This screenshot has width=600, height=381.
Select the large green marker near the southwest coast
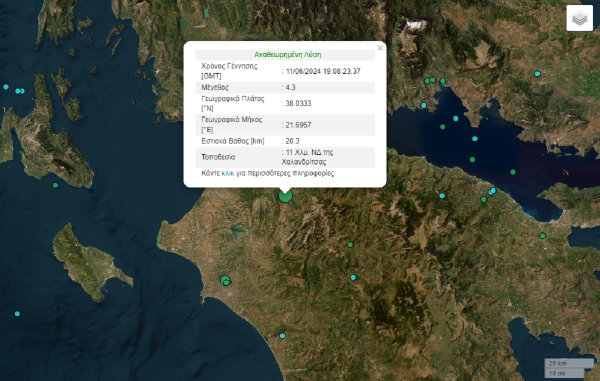point(226,280)
